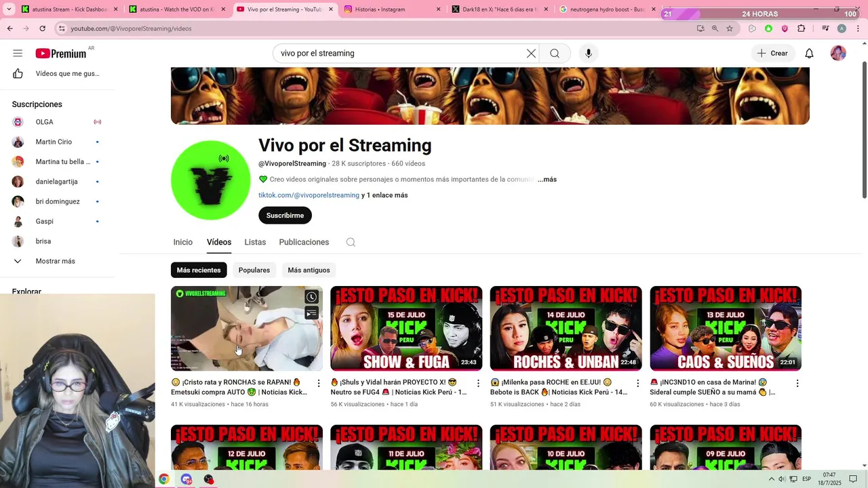Clear the search box with X icon
This screenshot has width=868, height=488.
(x=531, y=54)
